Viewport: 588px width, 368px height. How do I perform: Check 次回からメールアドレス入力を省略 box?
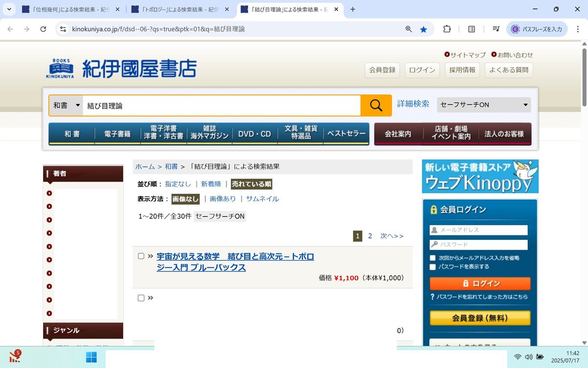click(x=433, y=258)
